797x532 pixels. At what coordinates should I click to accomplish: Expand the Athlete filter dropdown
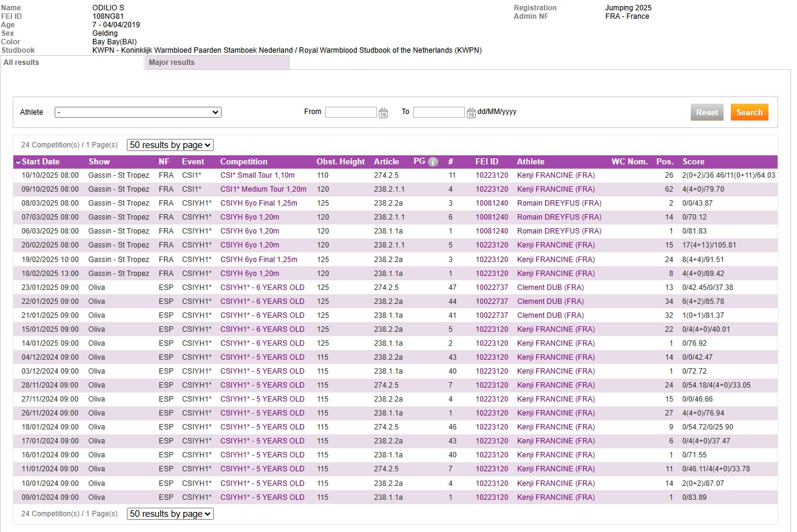point(138,112)
